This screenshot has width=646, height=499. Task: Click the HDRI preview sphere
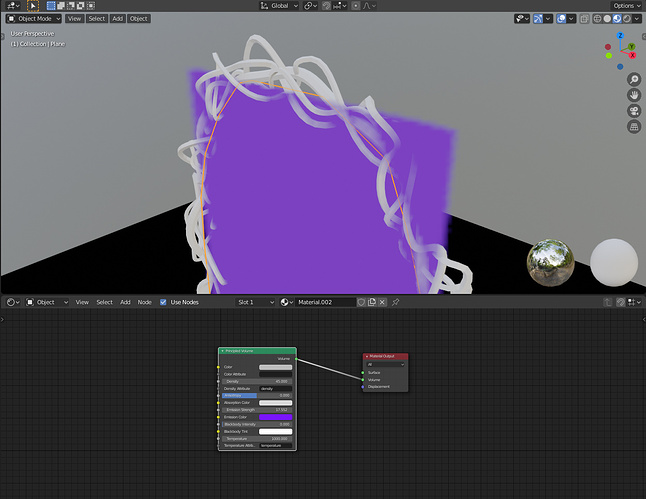(x=550, y=262)
